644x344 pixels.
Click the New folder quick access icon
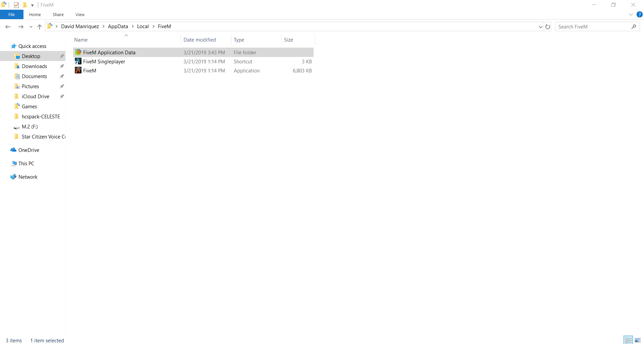pyautogui.click(x=25, y=5)
